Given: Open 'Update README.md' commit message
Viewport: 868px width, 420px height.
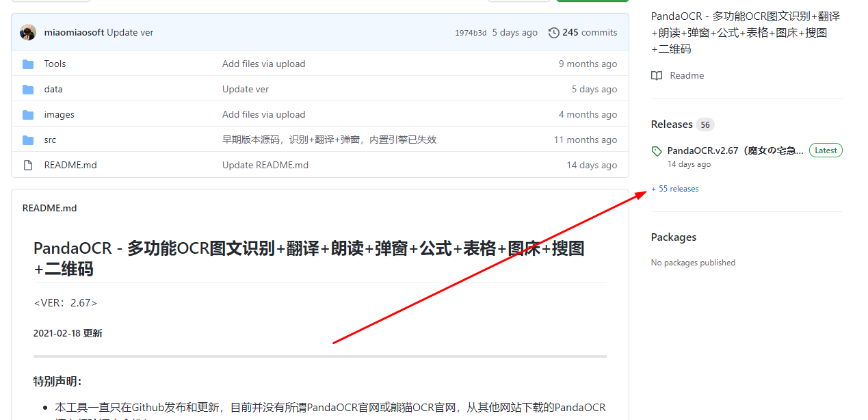Looking at the screenshot, I should [265, 165].
